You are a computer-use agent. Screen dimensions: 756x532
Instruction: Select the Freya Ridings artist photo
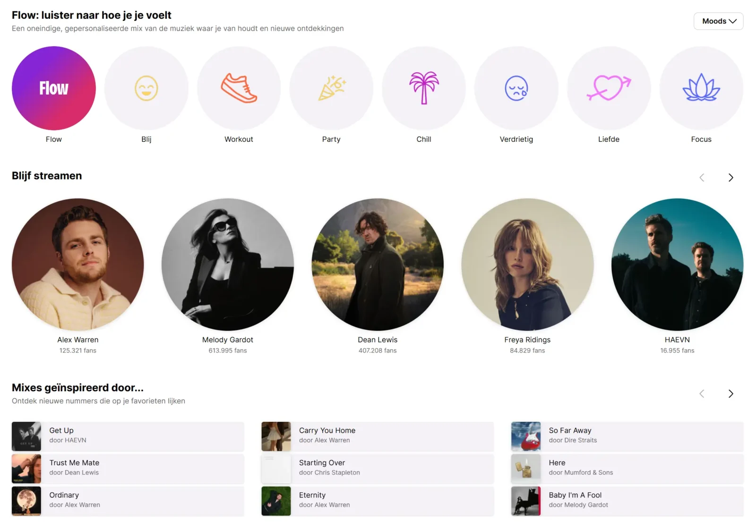tap(527, 265)
